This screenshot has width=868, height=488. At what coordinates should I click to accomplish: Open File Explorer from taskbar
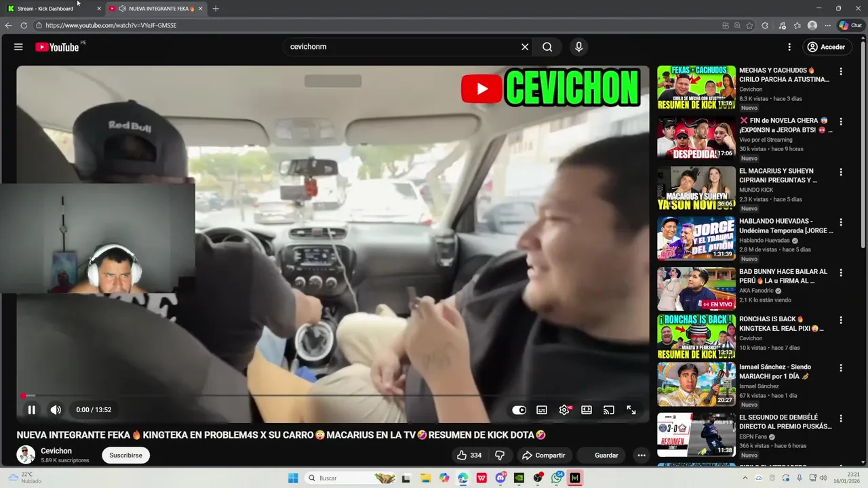pos(425,478)
